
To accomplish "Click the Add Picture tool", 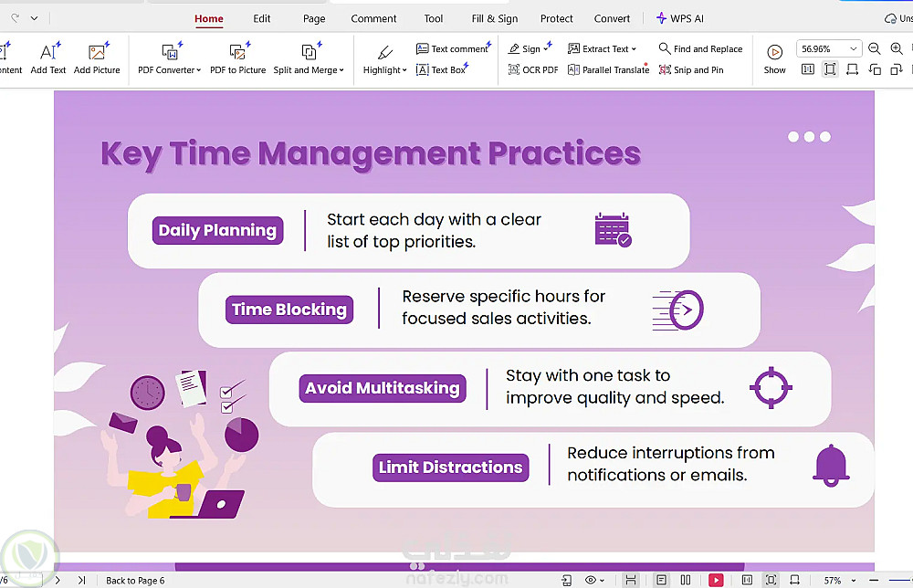I will (97, 58).
